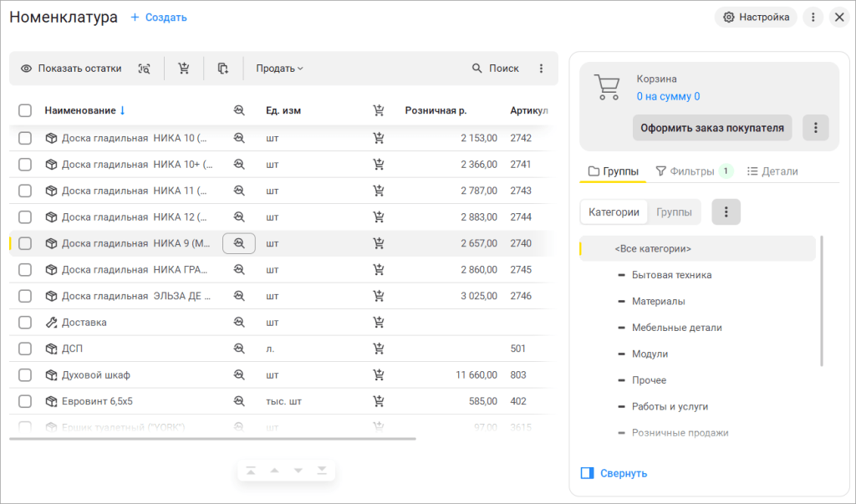The height and width of the screenshot is (504, 856).
Task: Expand the Продать dropdown
Action: coord(279,69)
